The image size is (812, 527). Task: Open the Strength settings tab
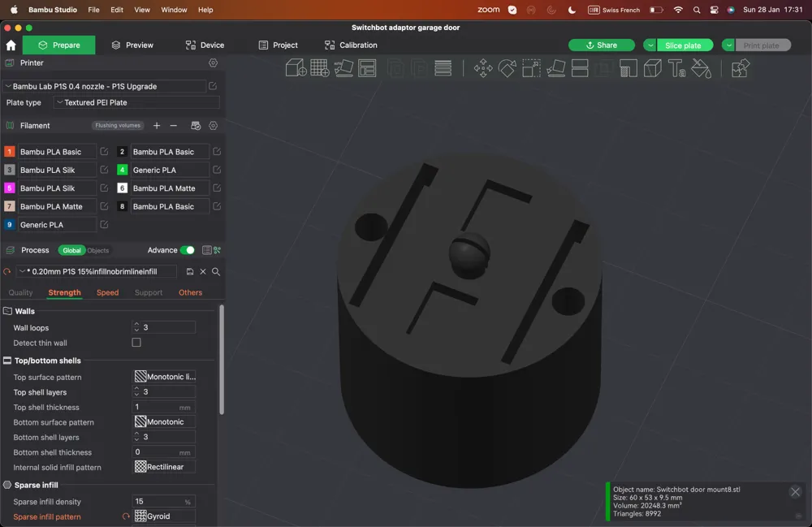coord(64,292)
